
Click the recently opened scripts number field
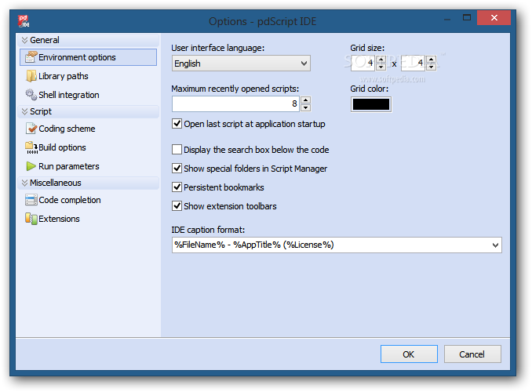235,103
